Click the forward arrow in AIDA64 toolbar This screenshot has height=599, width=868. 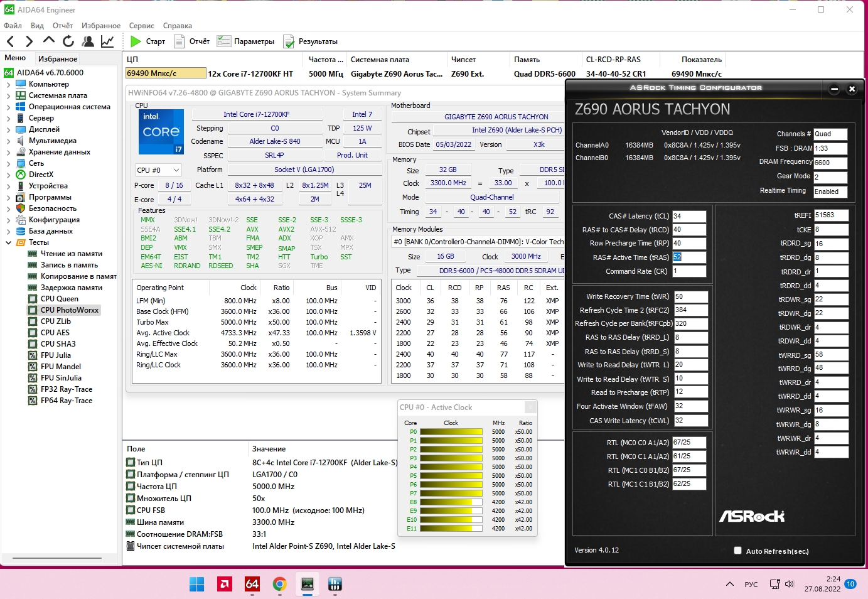click(29, 41)
